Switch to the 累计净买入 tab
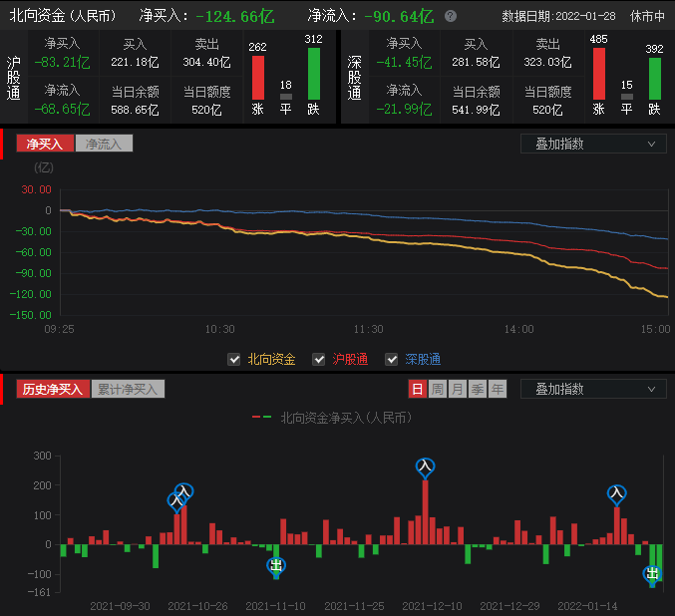Image resolution: width=675 pixels, height=616 pixels. point(128,389)
